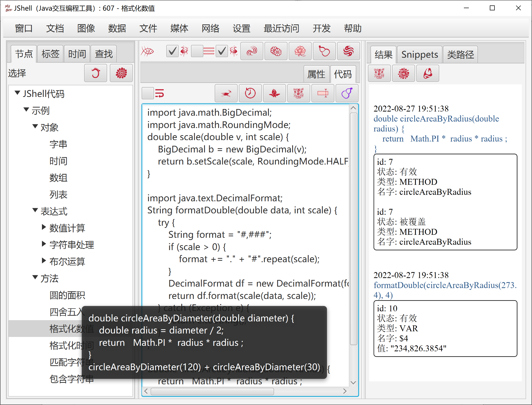Open the 开发 menu
532x405 pixels.
click(x=322, y=28)
